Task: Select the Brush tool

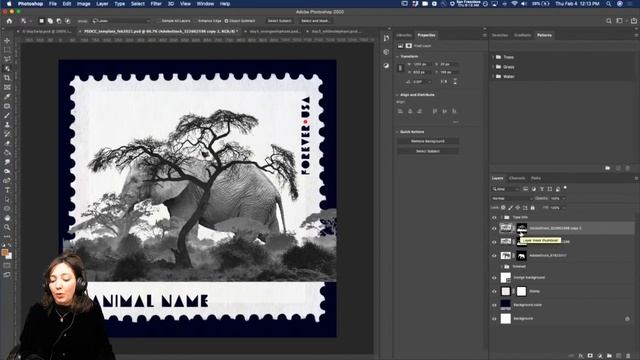Action: point(7,116)
